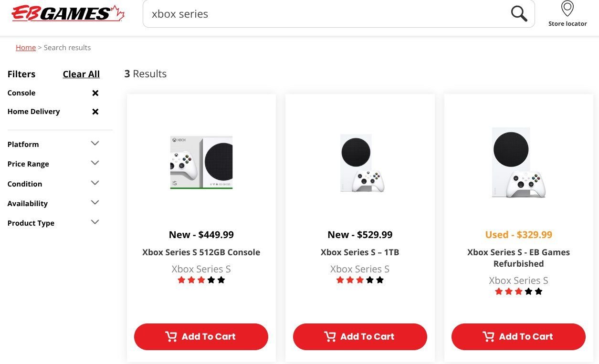599x364 pixels.
Task: Open the Store locator pin icon
Action: (x=567, y=9)
